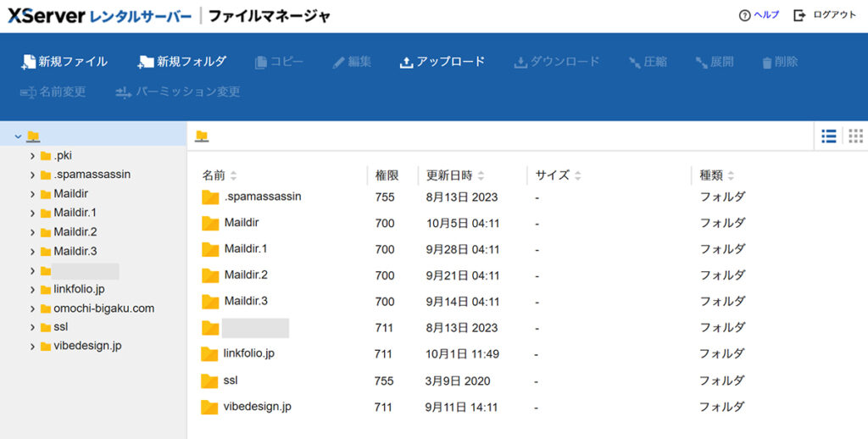Collapse the root folder in tree

[18, 136]
